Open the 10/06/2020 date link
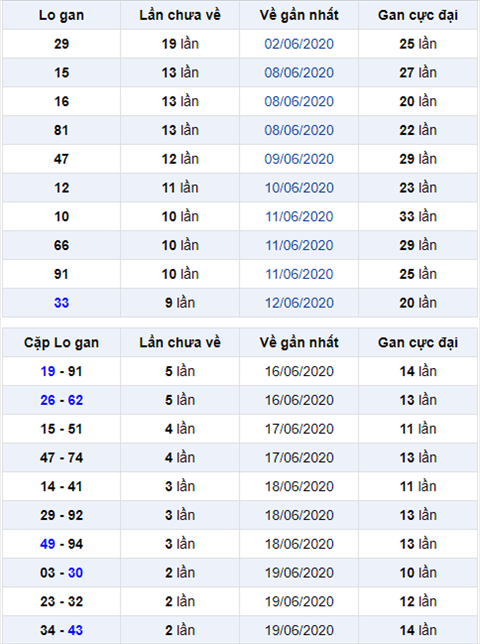Viewport: 480px width, 644px height. pyautogui.click(x=299, y=188)
